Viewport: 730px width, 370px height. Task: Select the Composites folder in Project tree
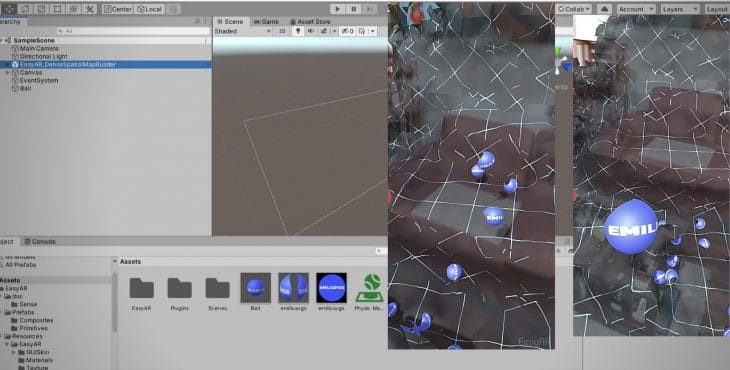(x=36, y=321)
